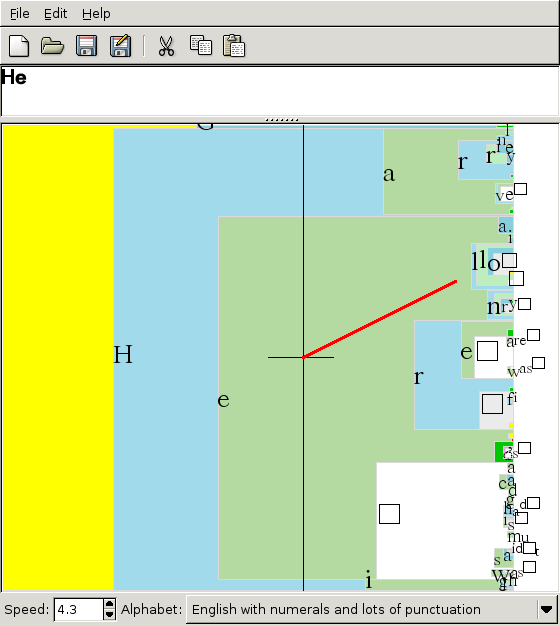Click the text output area showing "He"

(x=280, y=91)
